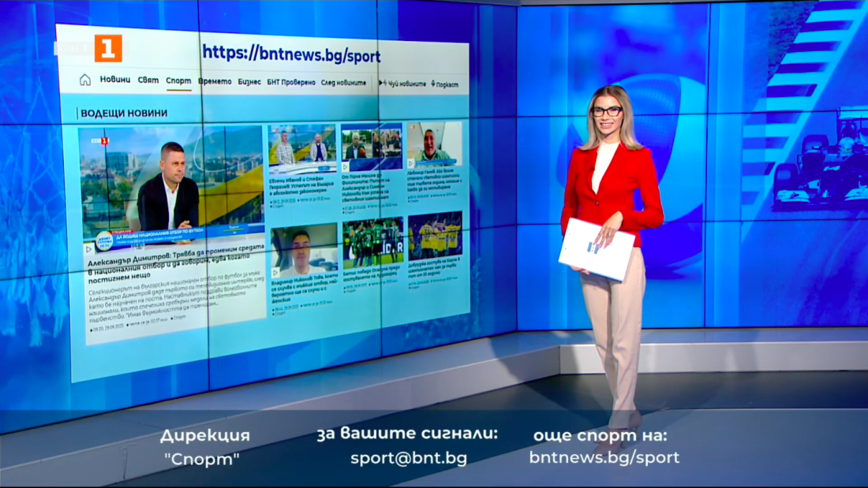Click the play icon on the От Горна Малина video
This screenshot has width=868, height=488.
coord(346,166)
